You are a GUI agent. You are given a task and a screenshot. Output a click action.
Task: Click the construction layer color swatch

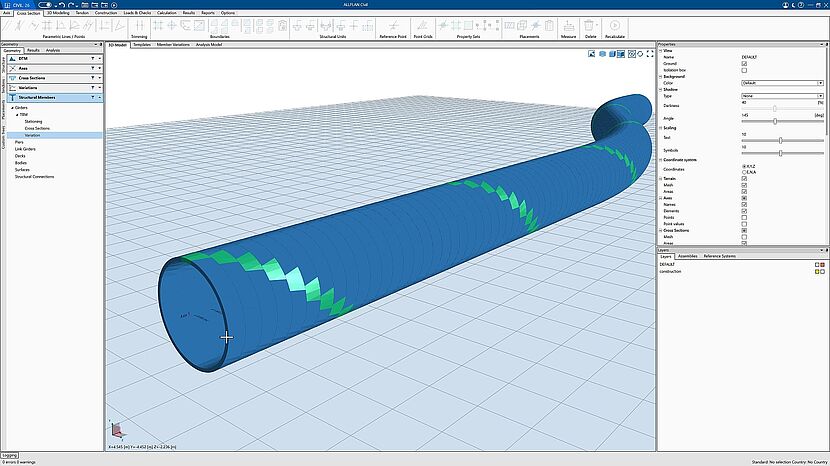816,271
